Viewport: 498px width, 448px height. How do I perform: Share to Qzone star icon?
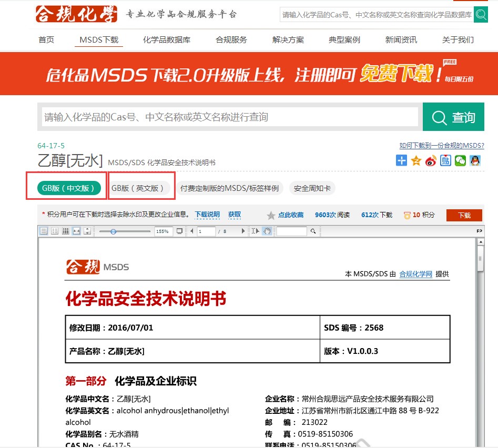(x=416, y=161)
